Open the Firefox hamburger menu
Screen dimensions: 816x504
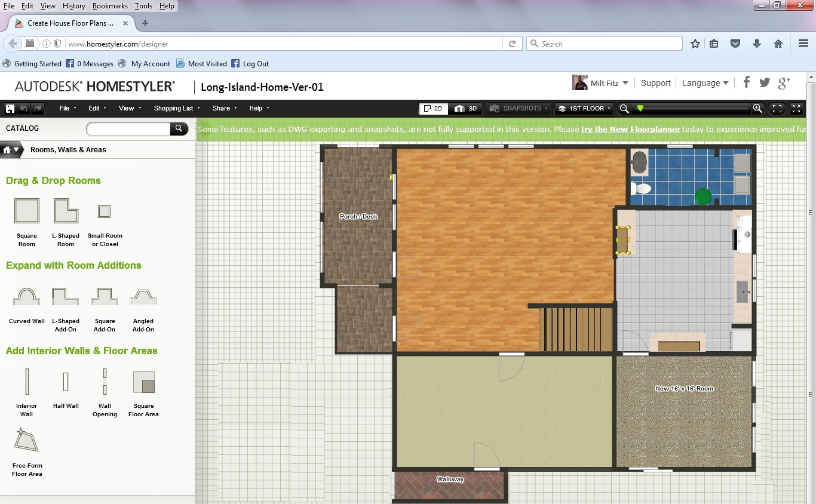803,44
